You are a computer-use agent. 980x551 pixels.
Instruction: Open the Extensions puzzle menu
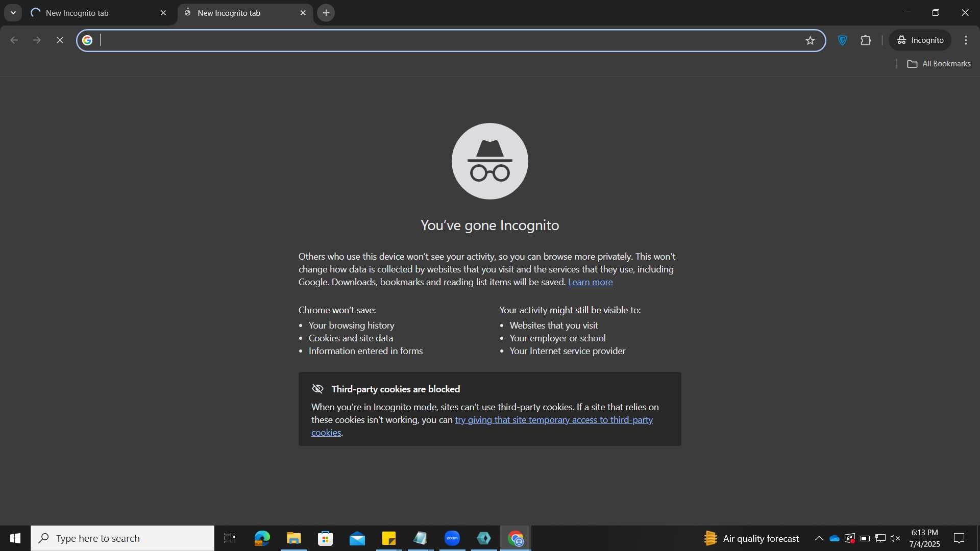[x=866, y=40]
